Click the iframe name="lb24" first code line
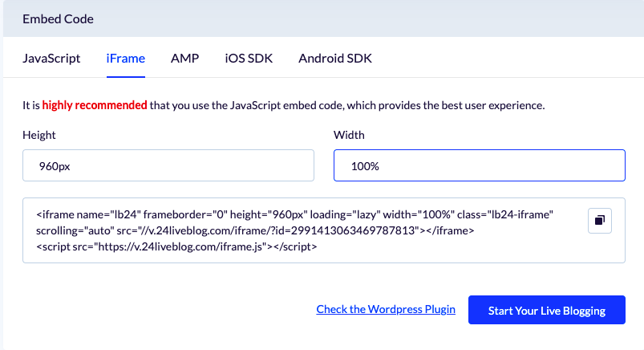Screen dimensions: 644x350 [294, 214]
